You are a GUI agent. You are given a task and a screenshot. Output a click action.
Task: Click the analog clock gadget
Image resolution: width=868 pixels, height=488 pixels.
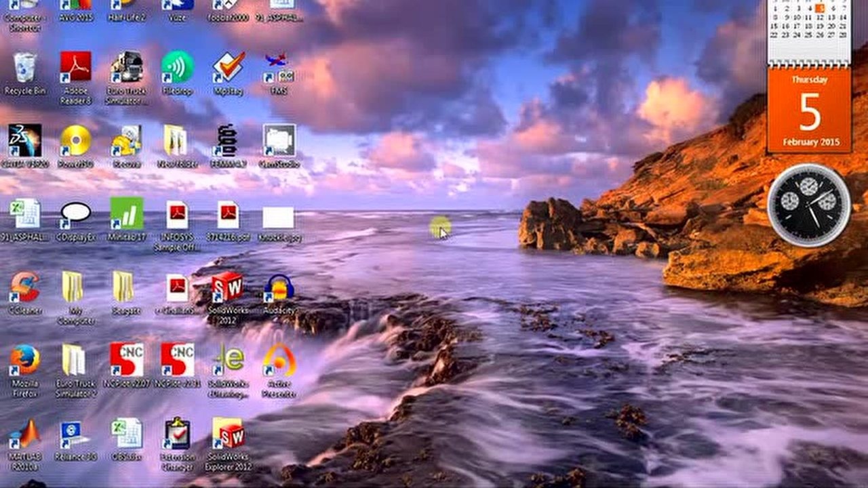(x=808, y=205)
